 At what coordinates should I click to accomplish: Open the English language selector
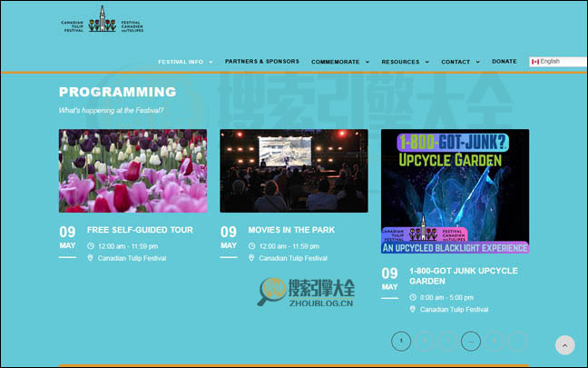[x=558, y=62]
